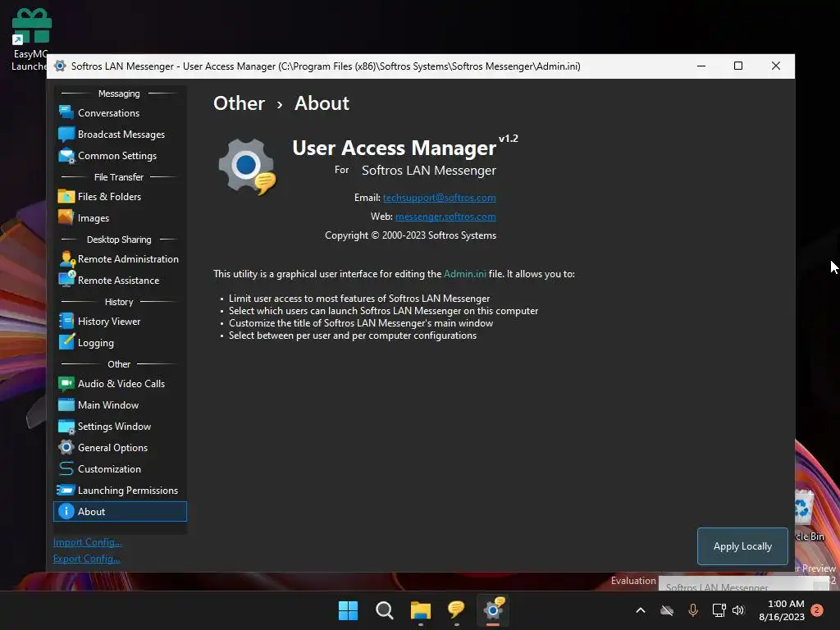Viewport: 840px width, 630px height.
Task: Click the 'Other' breadcrumb heading
Action: point(239,103)
